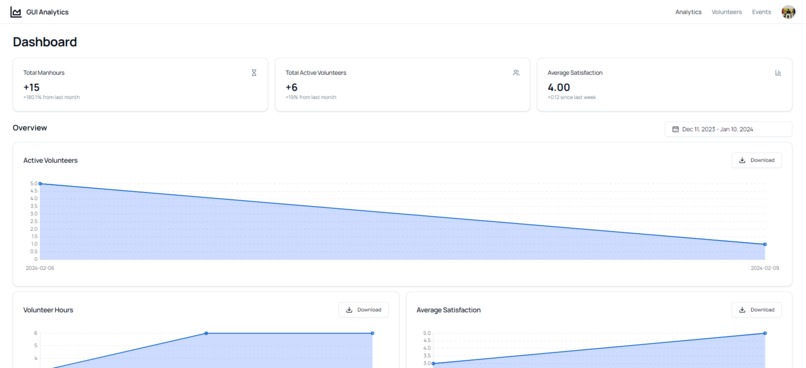Screen dimensions: 806x368
Task: Download the Average Satisfaction chart
Action: pyautogui.click(x=757, y=310)
